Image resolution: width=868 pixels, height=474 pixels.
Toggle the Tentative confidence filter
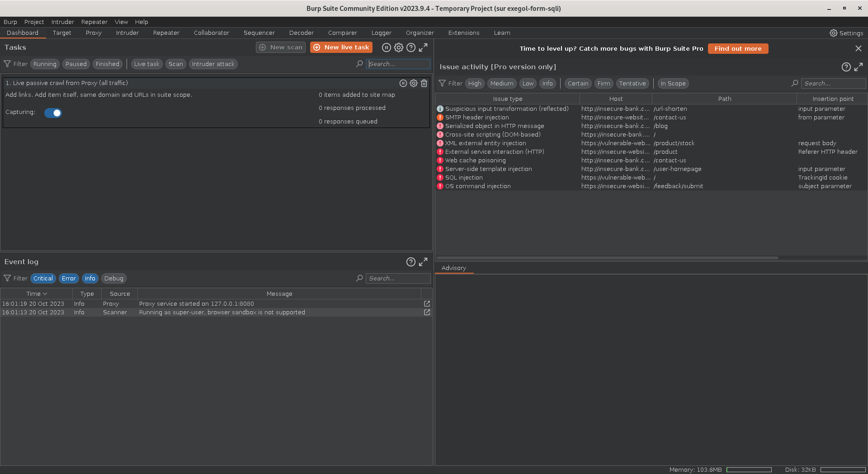[632, 84]
